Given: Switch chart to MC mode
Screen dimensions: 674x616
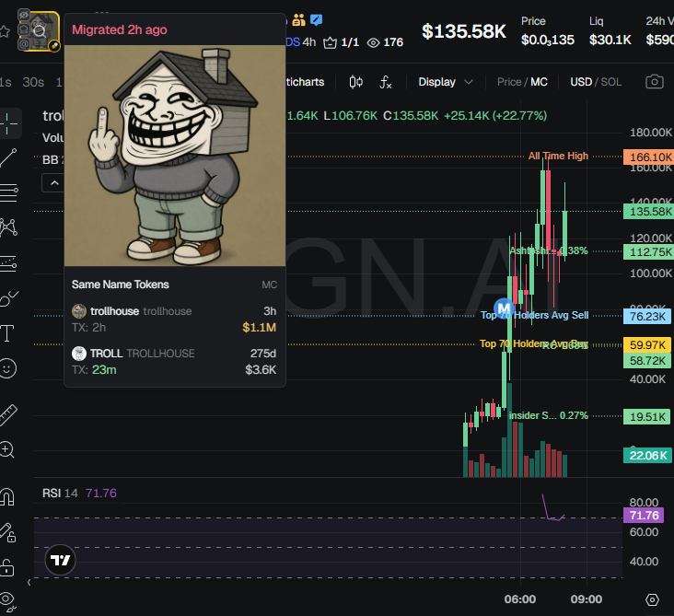Looking at the screenshot, I should [539, 82].
